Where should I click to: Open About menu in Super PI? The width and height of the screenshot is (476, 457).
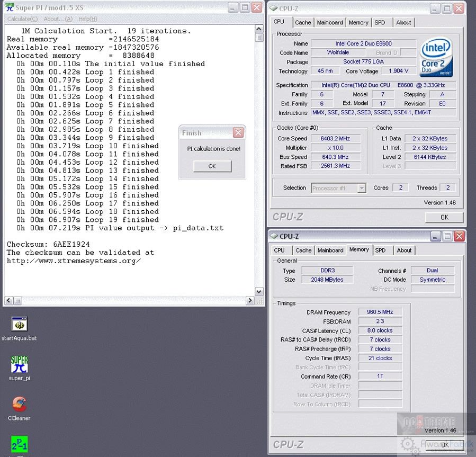point(58,19)
